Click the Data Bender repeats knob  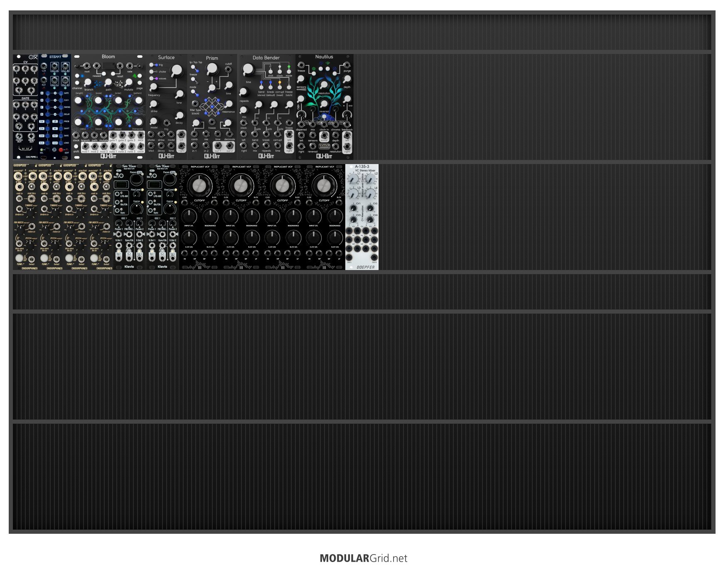243,92
